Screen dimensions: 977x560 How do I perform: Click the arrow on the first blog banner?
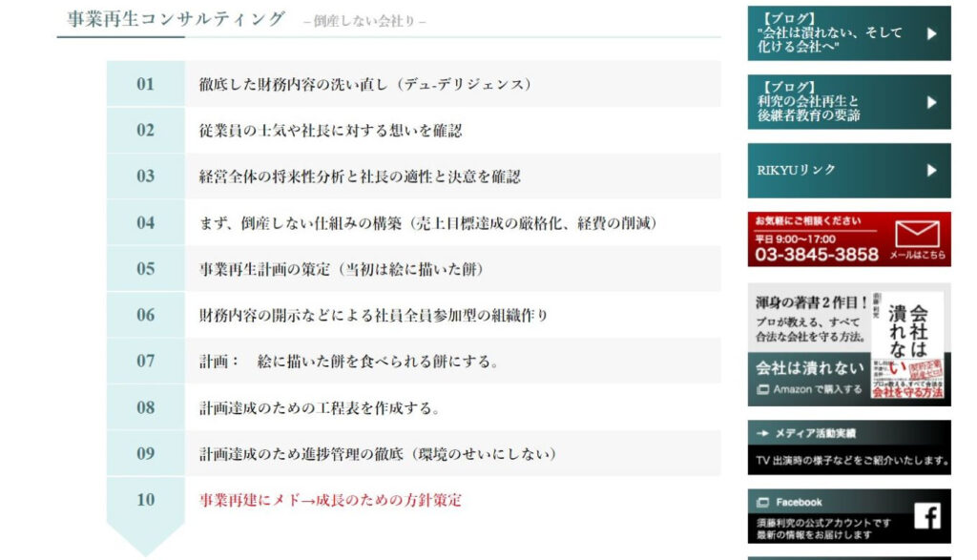click(x=931, y=33)
